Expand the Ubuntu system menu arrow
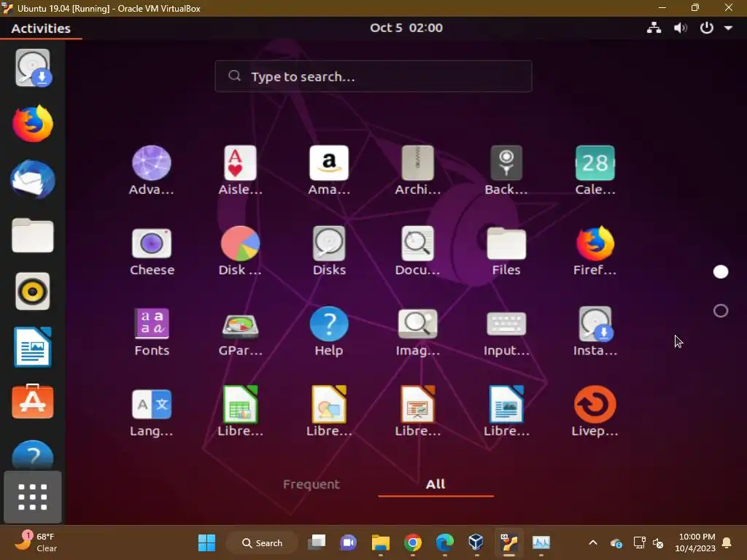The image size is (747, 560). [729, 28]
